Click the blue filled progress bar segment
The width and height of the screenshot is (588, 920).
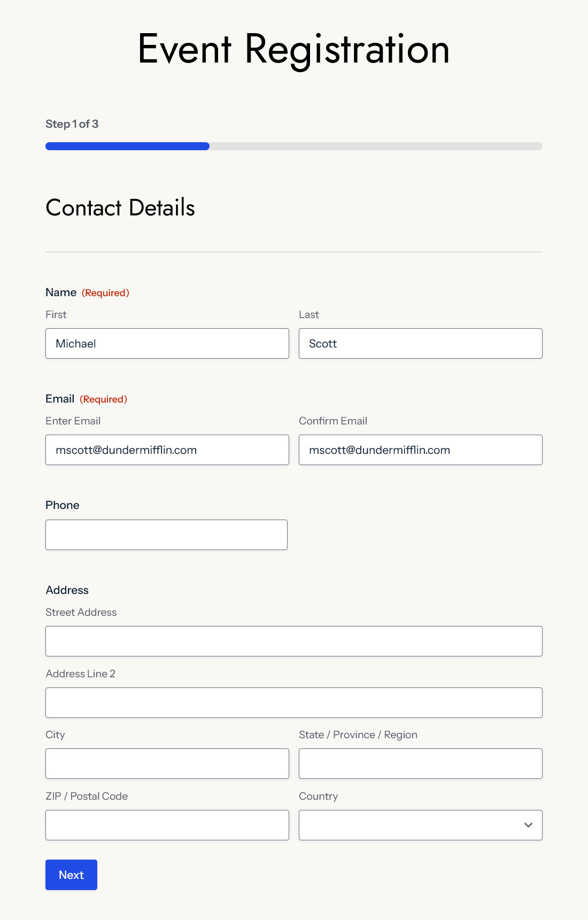point(127,146)
